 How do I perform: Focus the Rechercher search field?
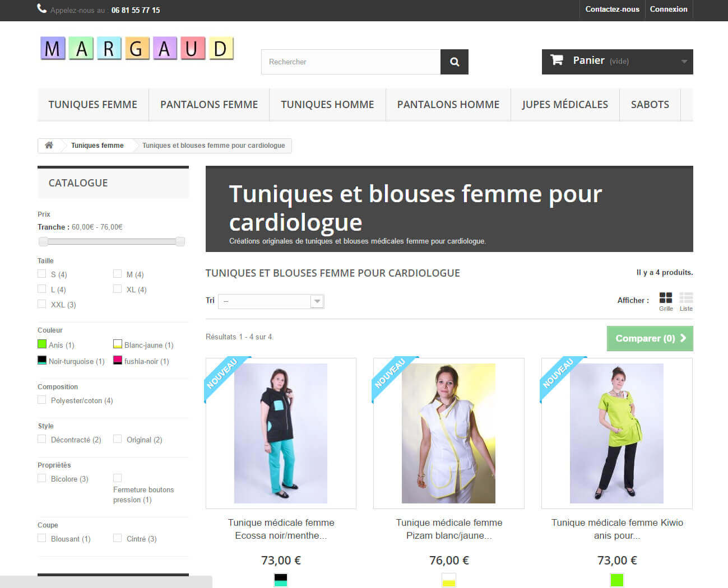coord(351,62)
